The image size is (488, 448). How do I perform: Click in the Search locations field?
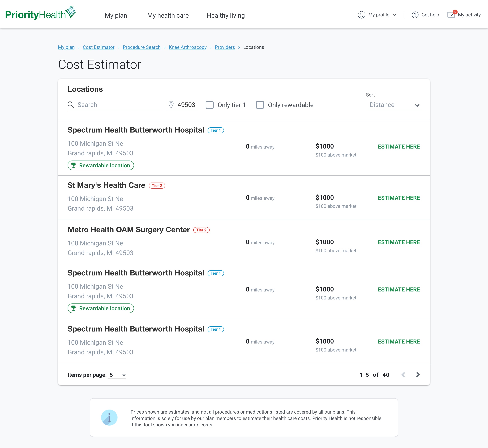pos(114,105)
